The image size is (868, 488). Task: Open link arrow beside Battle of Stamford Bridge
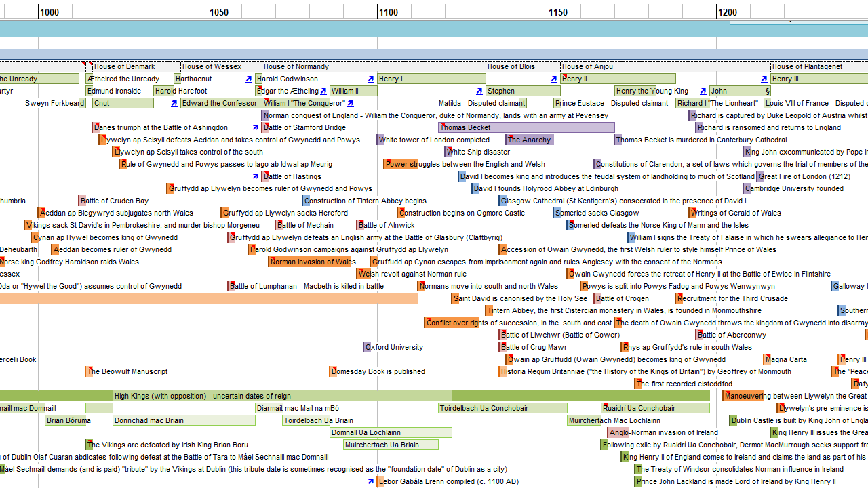256,128
